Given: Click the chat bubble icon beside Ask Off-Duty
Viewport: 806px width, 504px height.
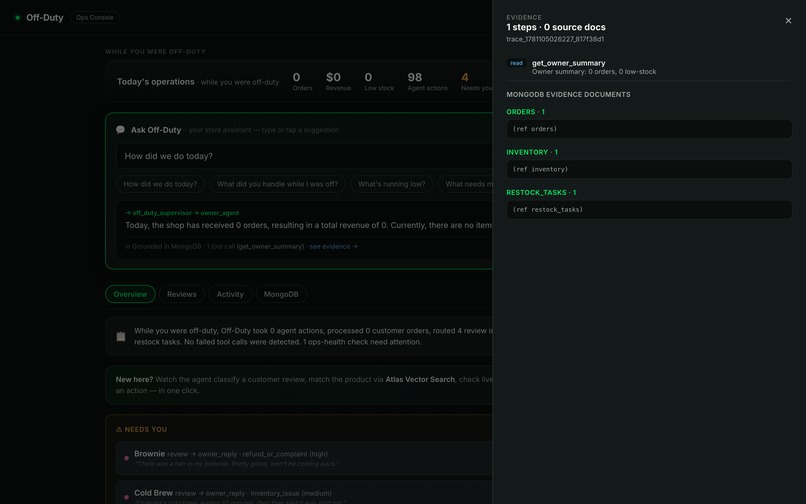Looking at the screenshot, I should click(120, 130).
